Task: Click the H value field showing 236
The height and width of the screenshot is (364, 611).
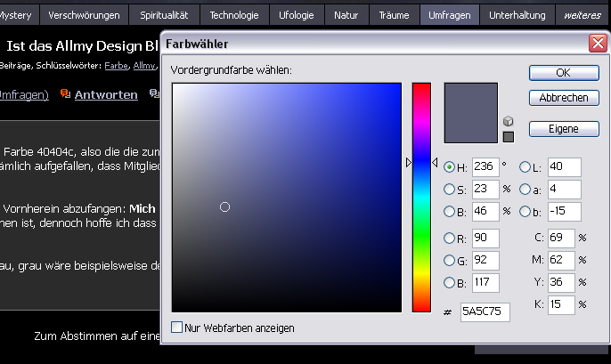Action: point(485,167)
